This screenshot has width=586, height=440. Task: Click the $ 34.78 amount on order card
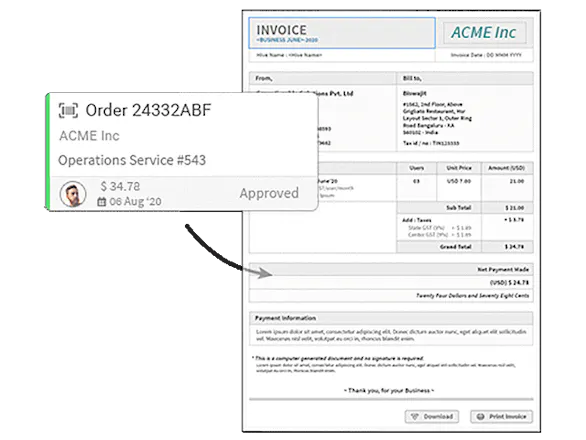point(120,186)
